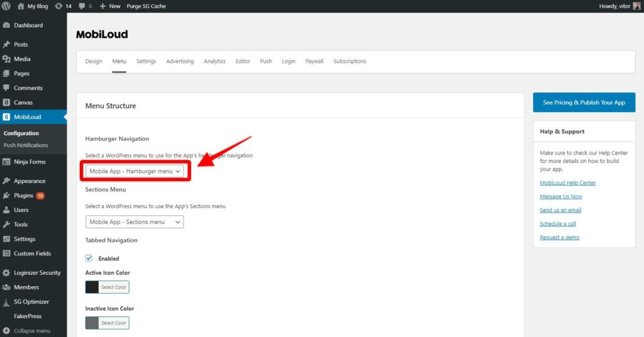Click the Active Icon Color dark swatch
Image resolution: width=644 pixels, height=337 pixels.
(92, 287)
